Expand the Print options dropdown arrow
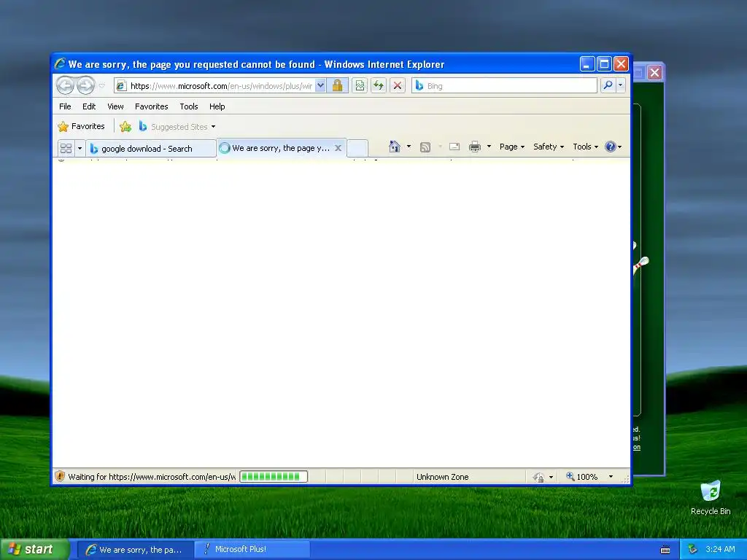Image resolution: width=747 pixels, height=560 pixels. [489, 147]
